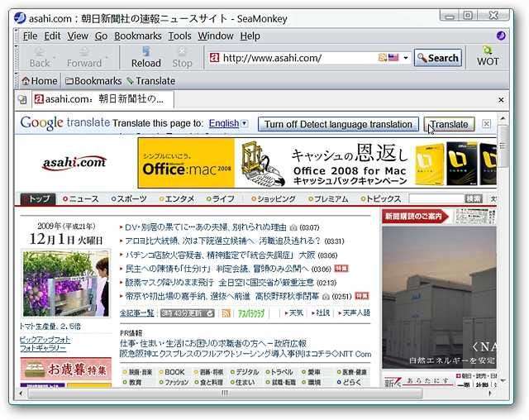Click the orange RSS icon below headlines
This screenshot has height=420, width=529.
(226, 313)
